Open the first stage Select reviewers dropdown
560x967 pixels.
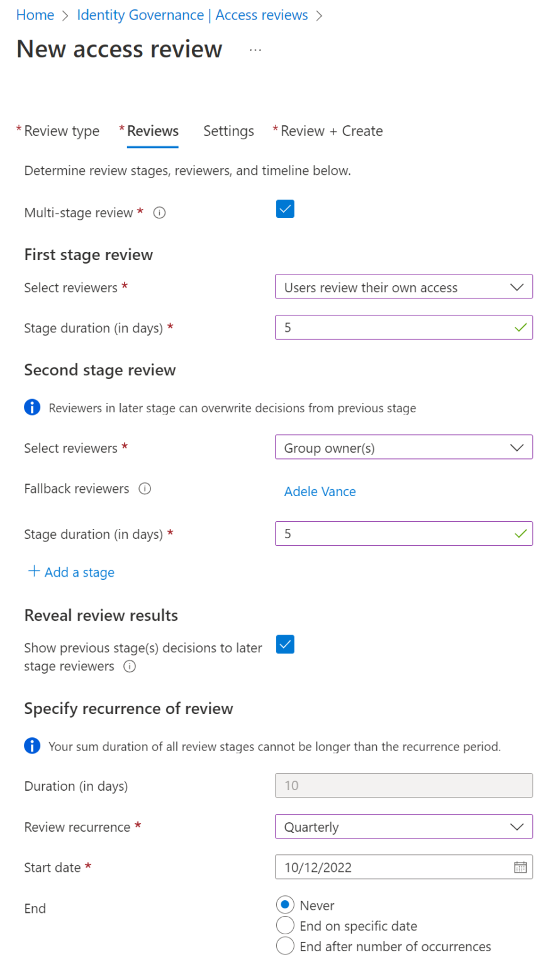[x=403, y=286]
